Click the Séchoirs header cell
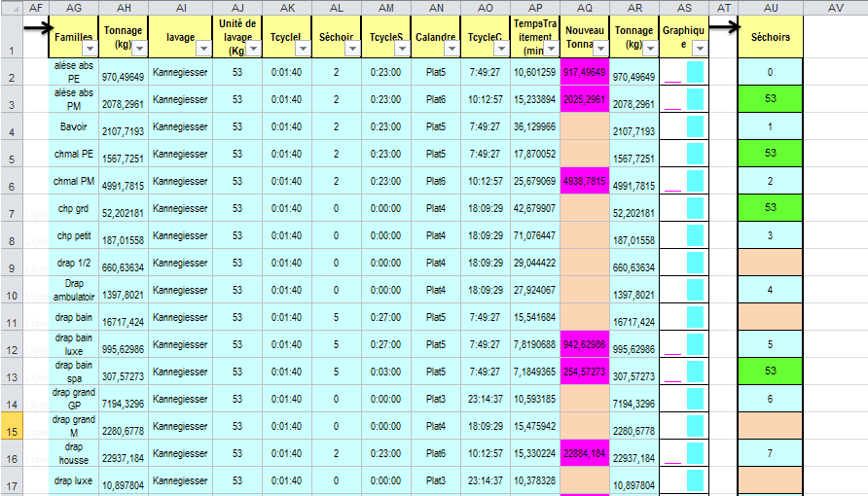Viewport: 868px width, 496px height. click(x=770, y=37)
